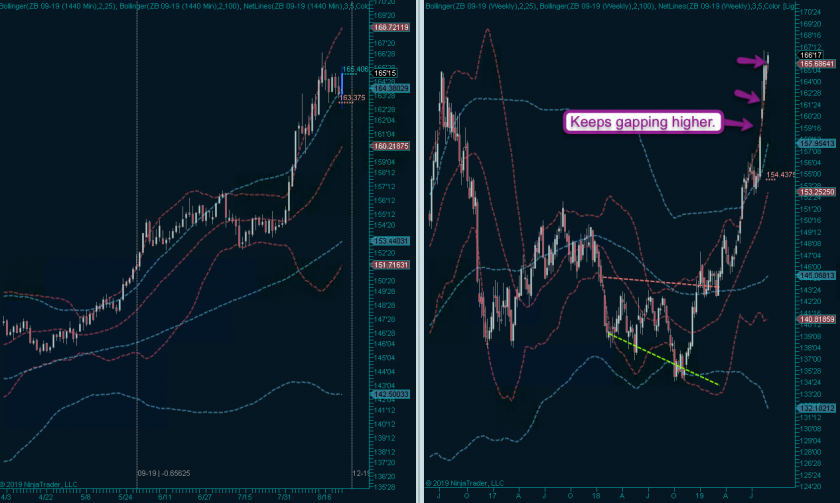Screen dimensions: 840x503
Task: Click year 17 on weekly time axis
Action: 492,496
